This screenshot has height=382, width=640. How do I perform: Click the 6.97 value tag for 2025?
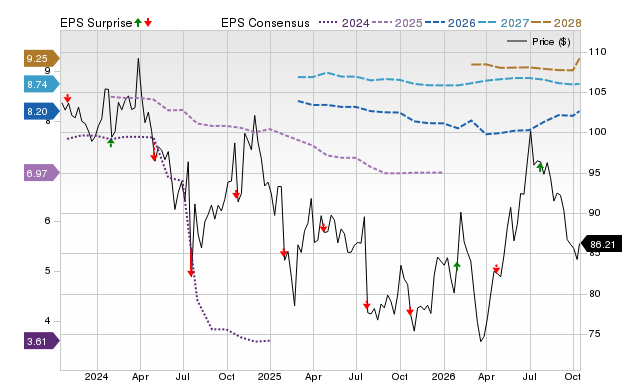42,173
